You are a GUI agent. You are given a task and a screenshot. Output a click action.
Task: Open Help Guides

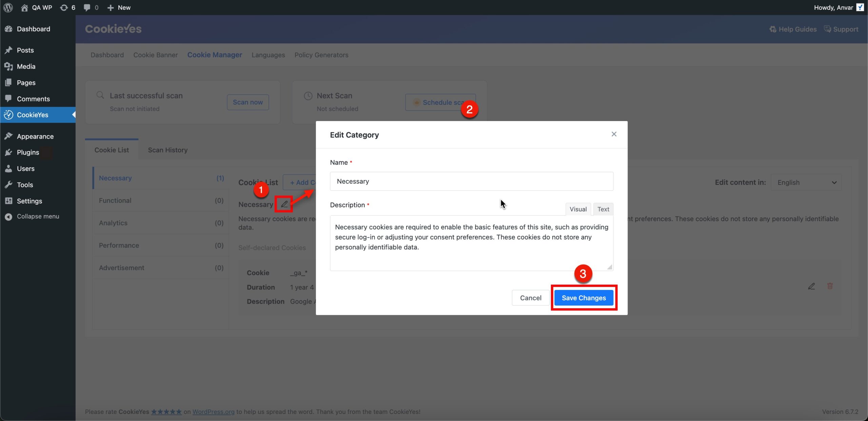(793, 29)
